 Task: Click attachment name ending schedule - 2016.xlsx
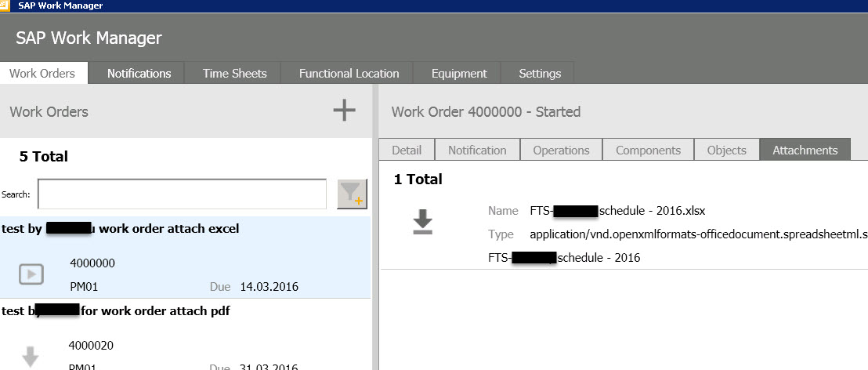click(x=618, y=211)
